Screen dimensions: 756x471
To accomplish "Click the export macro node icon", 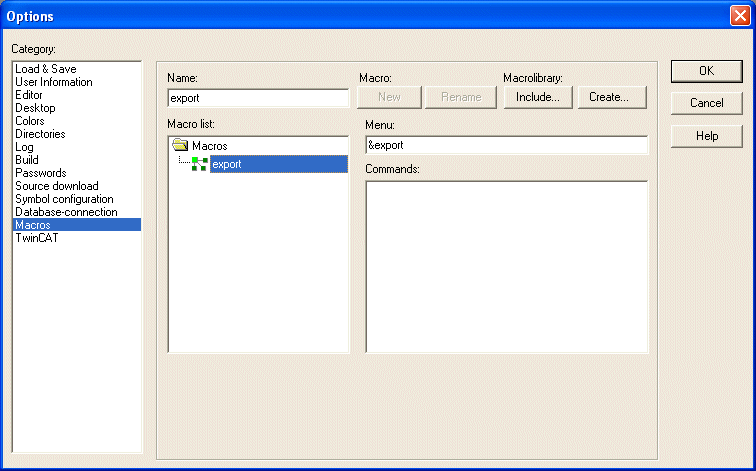I will tap(200, 164).
